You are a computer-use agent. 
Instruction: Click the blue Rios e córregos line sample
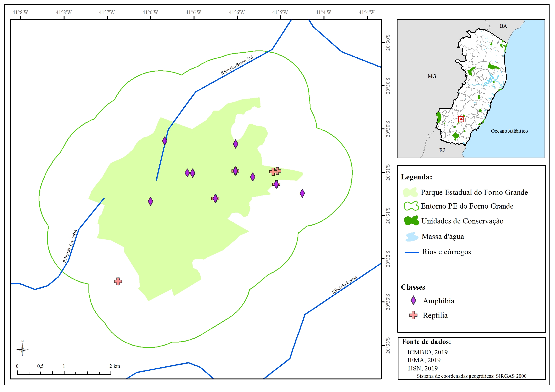tap(412, 252)
